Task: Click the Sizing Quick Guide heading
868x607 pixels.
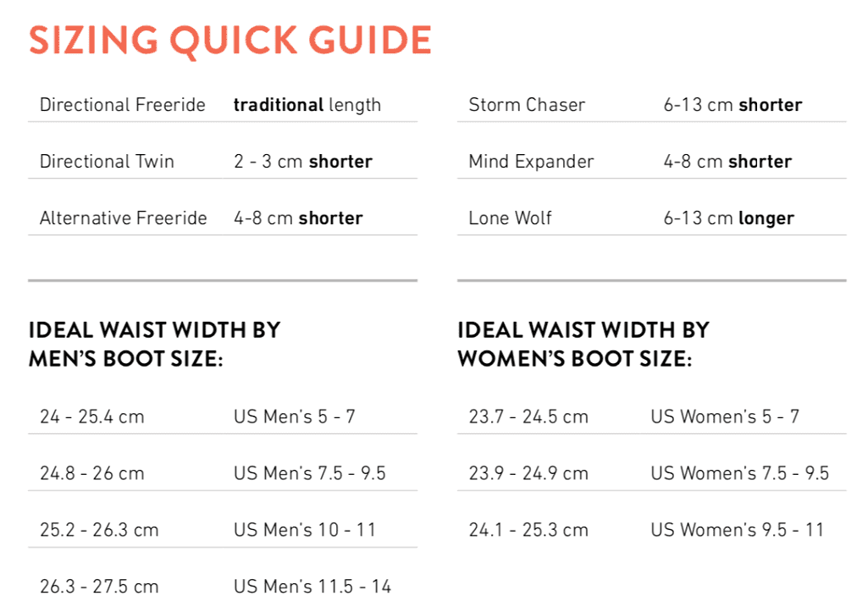Action: [x=229, y=41]
